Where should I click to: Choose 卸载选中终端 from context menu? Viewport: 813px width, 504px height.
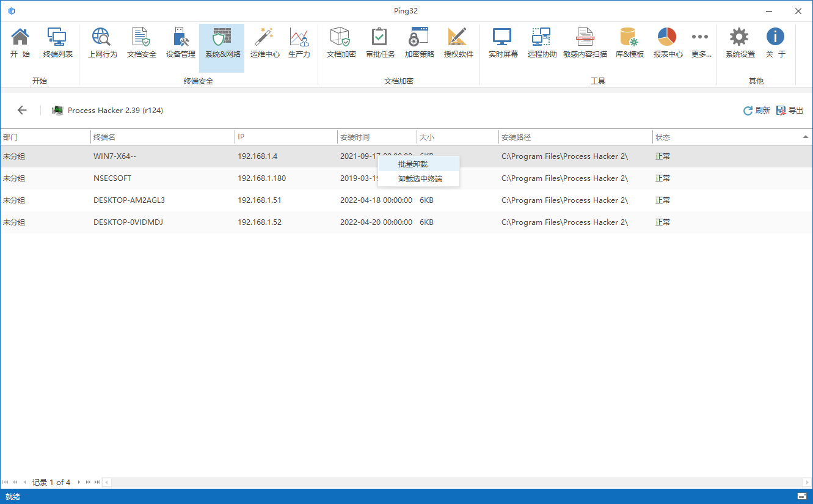coord(420,179)
